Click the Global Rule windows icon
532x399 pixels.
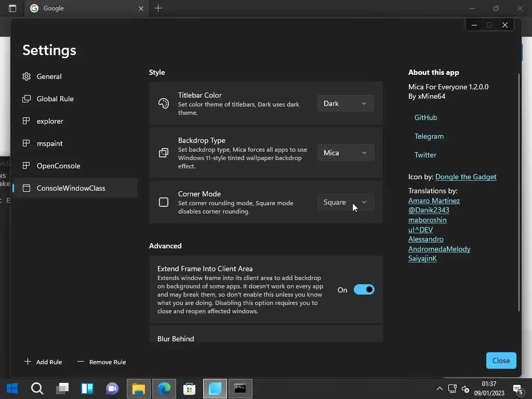pos(26,99)
